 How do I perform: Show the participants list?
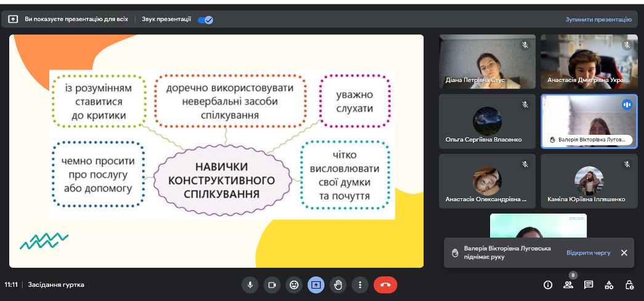coord(568,285)
